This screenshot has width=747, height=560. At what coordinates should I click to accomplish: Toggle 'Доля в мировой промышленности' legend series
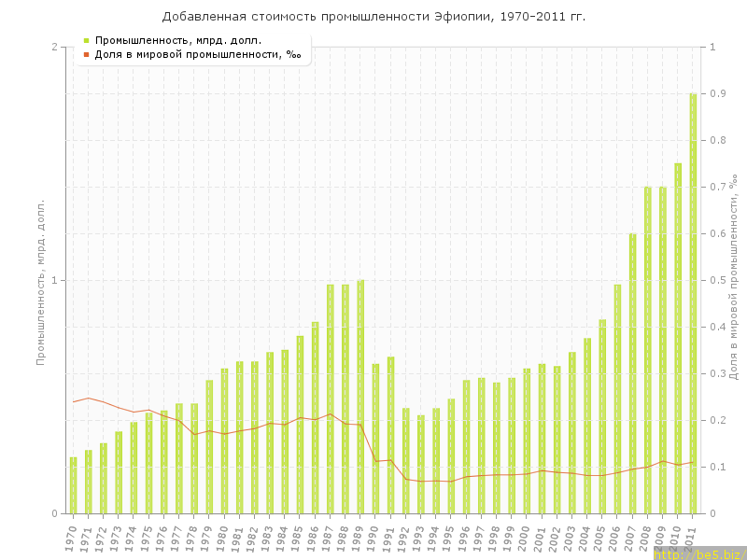point(197,54)
